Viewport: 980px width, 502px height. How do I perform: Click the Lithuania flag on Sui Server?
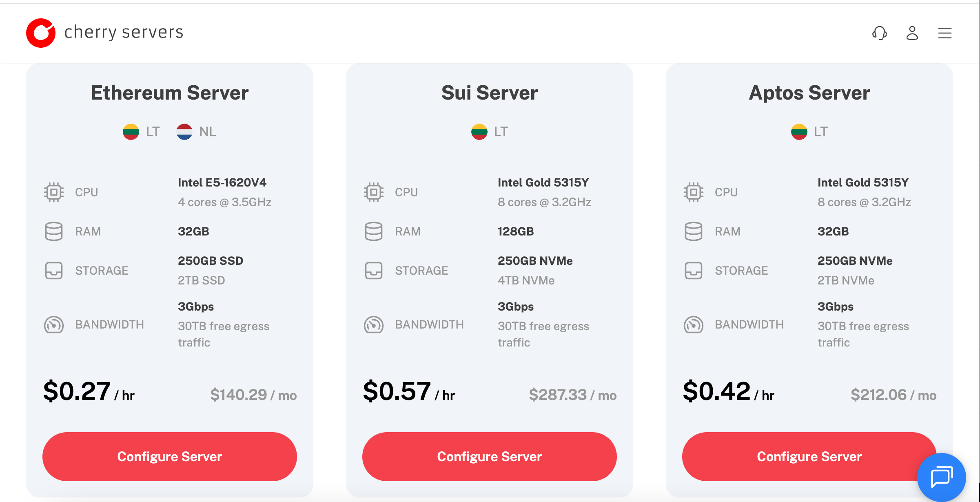click(x=479, y=132)
